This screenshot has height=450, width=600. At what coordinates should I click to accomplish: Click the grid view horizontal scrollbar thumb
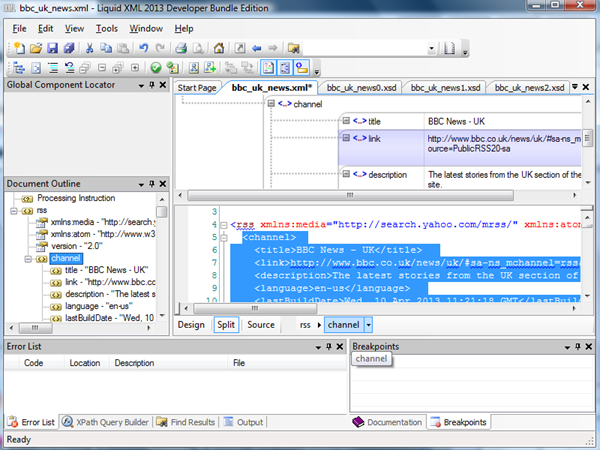(x=350, y=196)
